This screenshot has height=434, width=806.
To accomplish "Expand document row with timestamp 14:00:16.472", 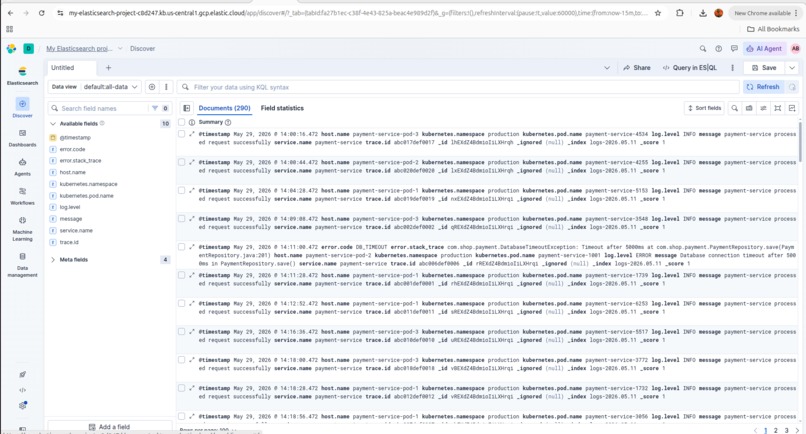I will click(192, 134).
